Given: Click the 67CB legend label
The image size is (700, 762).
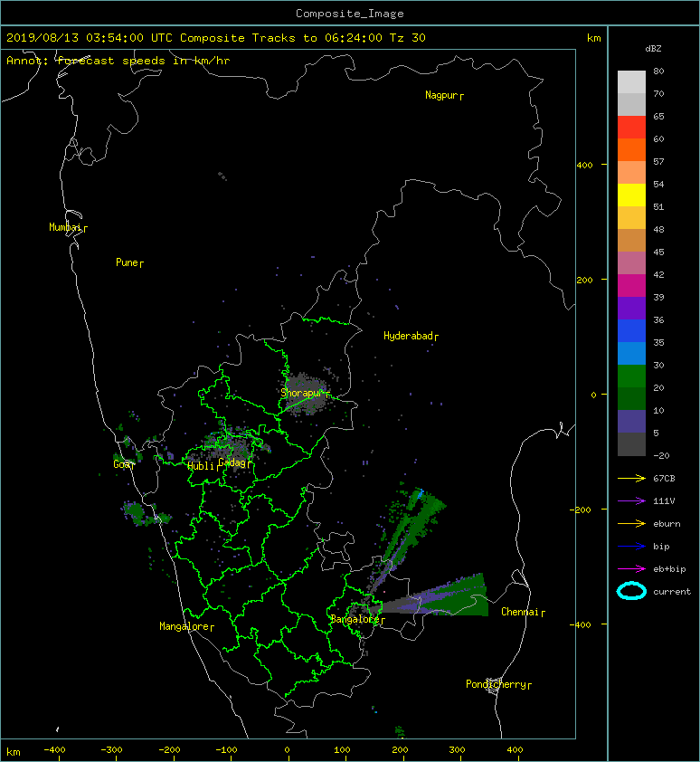Looking at the screenshot, I should 664,478.
